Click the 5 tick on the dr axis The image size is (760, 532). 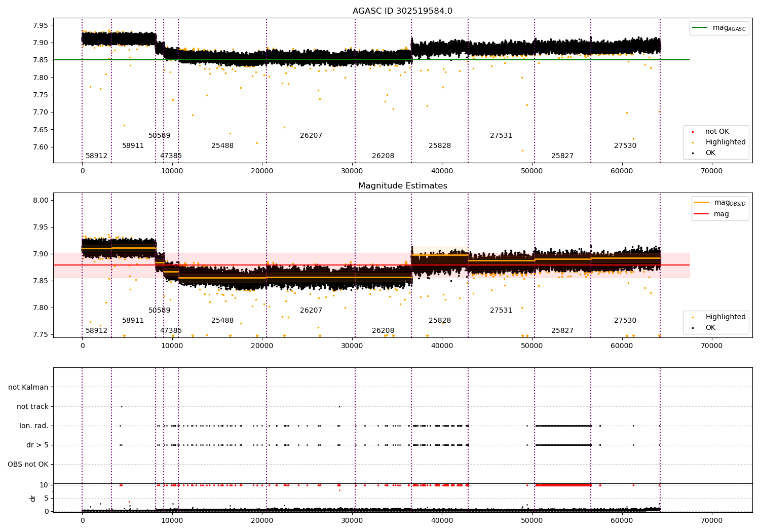(47, 498)
